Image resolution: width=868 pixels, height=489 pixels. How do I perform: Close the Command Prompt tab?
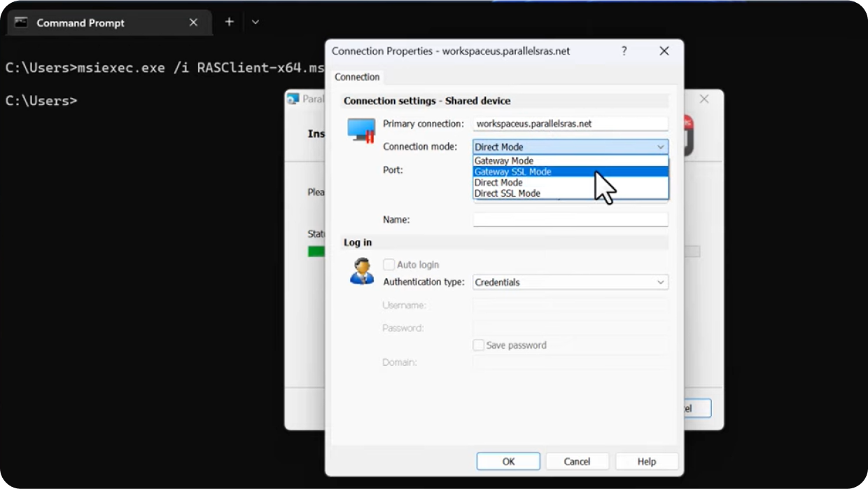[x=193, y=22]
